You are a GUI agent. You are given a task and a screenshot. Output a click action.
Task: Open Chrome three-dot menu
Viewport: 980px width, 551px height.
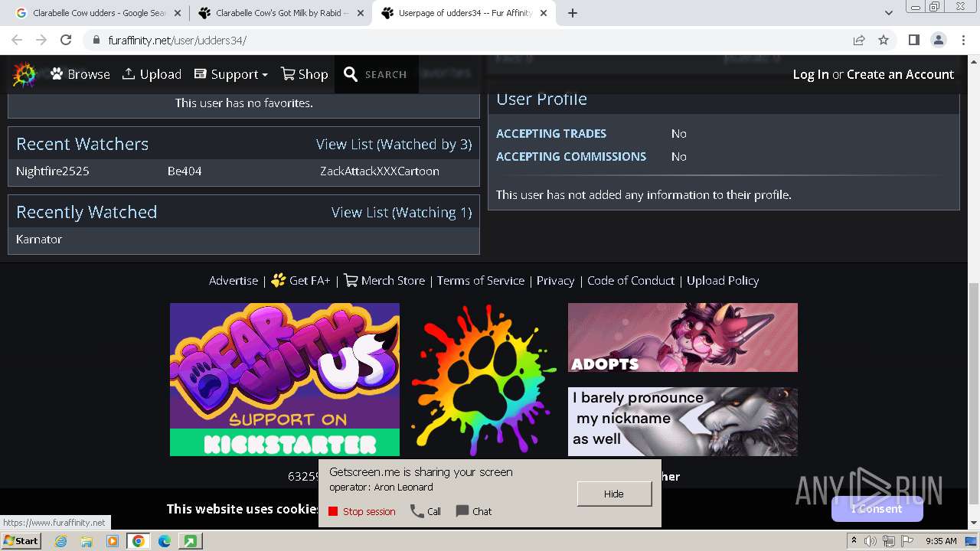click(962, 40)
